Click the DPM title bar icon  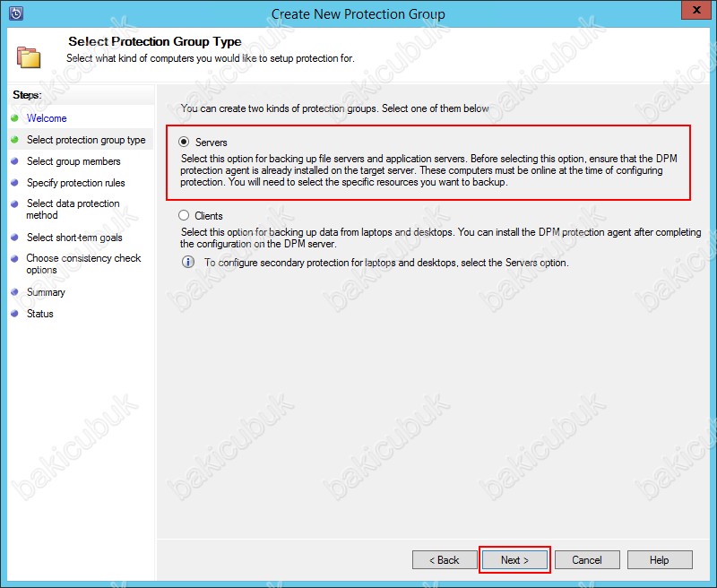coord(16,13)
